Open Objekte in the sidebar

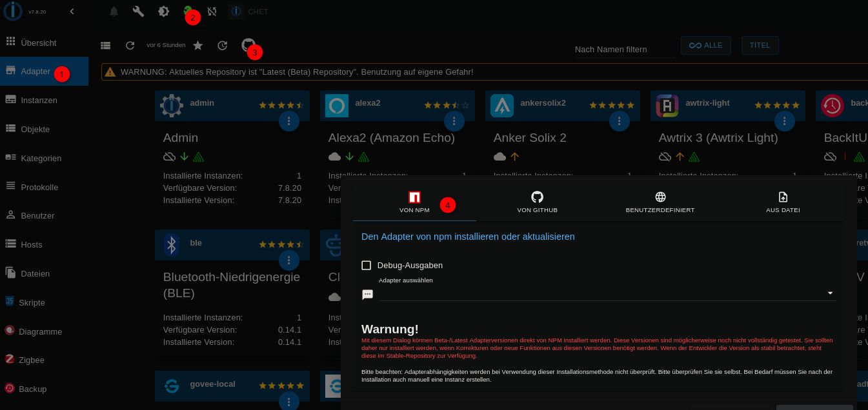point(44,129)
